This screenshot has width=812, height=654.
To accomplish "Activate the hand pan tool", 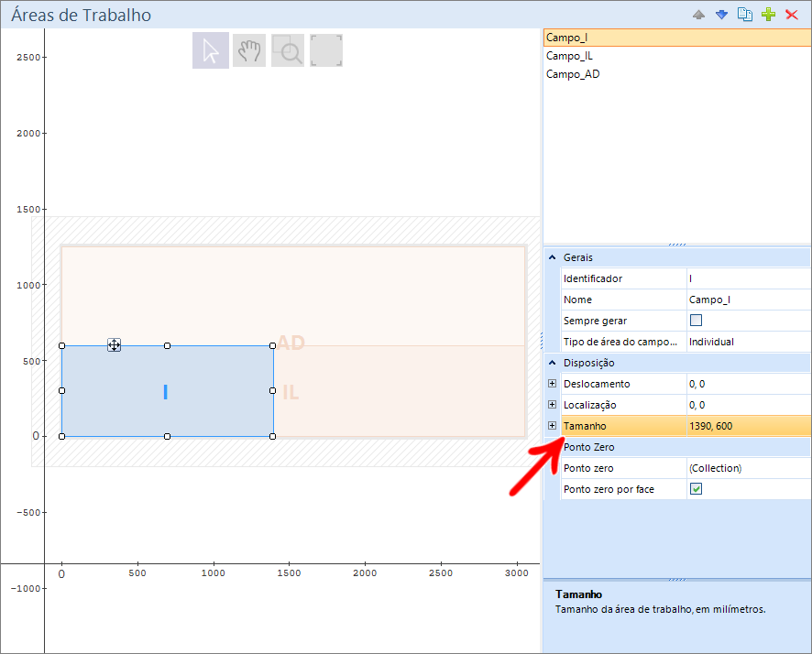I will coord(249,50).
